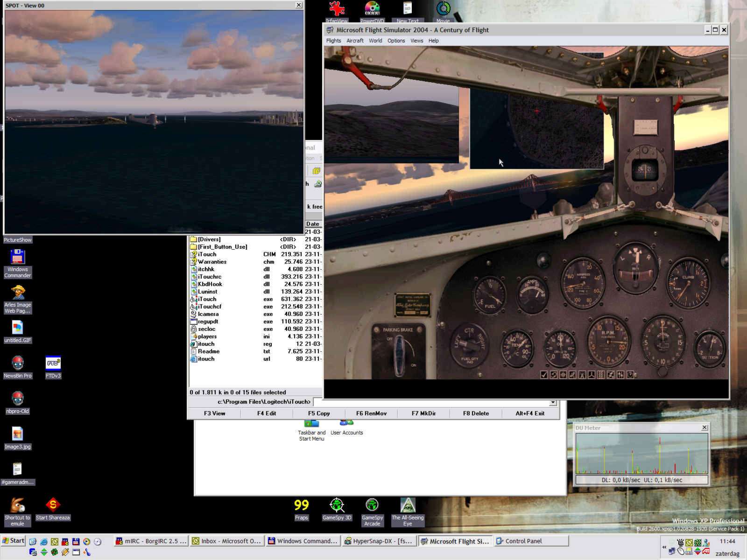Launch Shortcut to emule desktop icon

pyautogui.click(x=17, y=512)
